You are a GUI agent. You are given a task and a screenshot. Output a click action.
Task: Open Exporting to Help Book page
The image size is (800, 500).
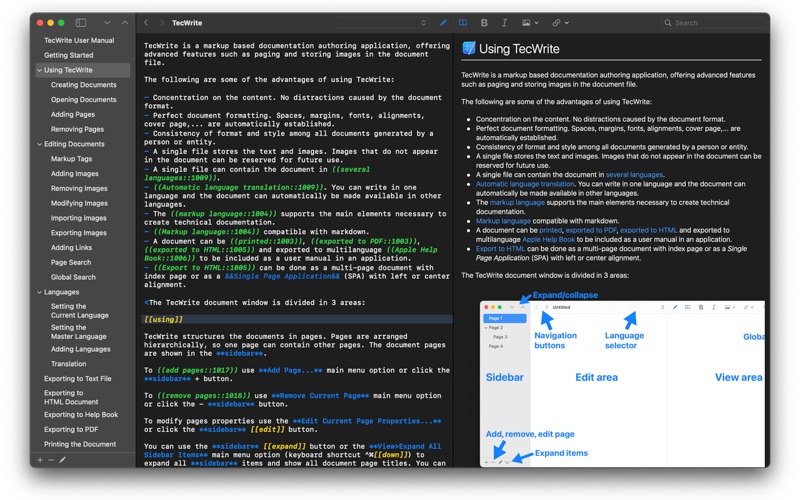click(x=81, y=415)
